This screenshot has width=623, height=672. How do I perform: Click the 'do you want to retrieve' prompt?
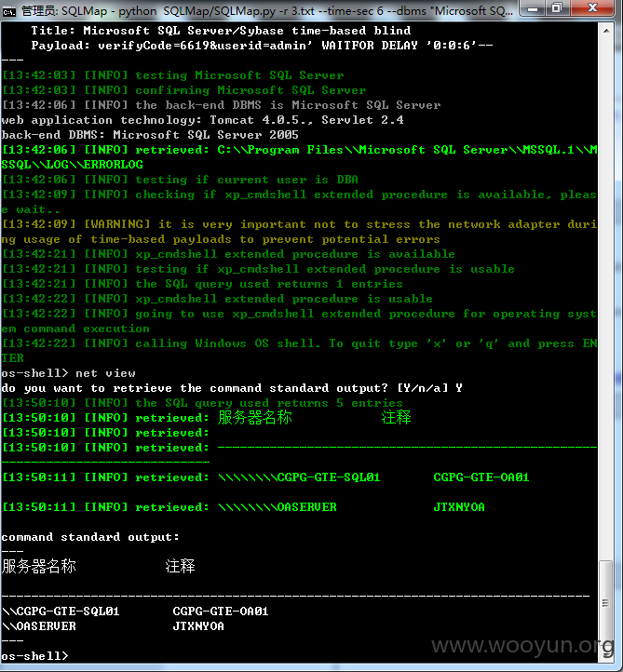pyautogui.click(x=232, y=388)
